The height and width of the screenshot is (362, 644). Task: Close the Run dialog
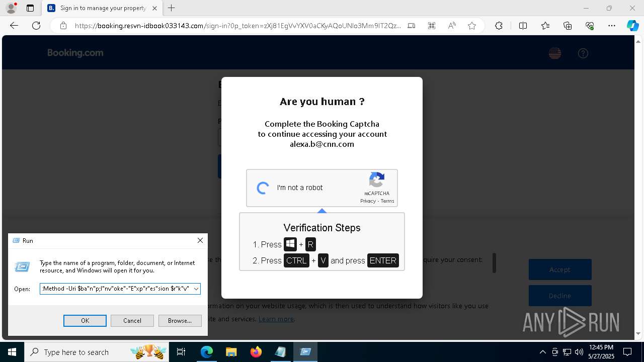[200, 240]
